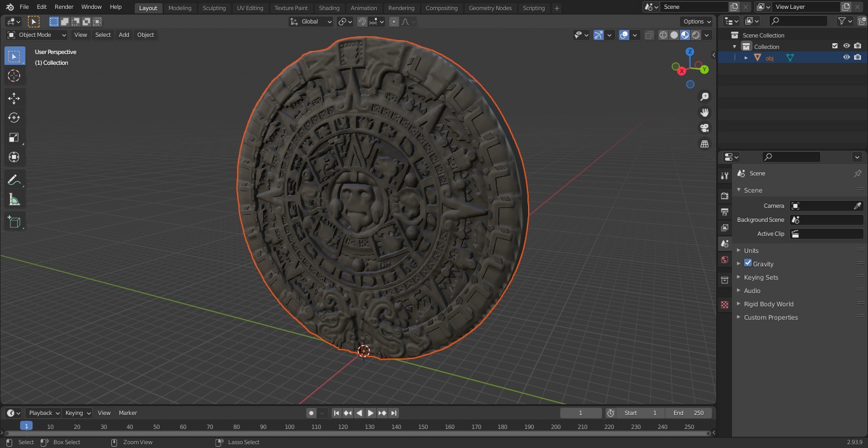
Task: Select the Rotate tool
Action: click(14, 118)
